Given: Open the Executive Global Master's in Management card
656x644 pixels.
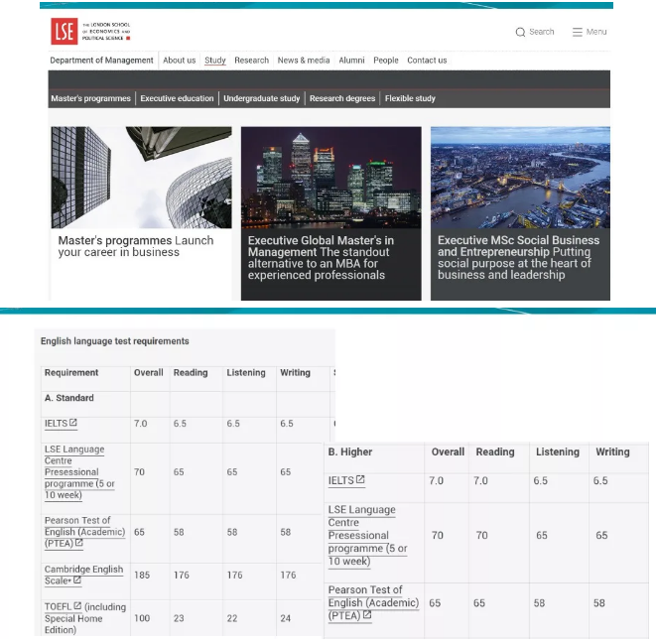Looking at the screenshot, I should (x=330, y=212).
